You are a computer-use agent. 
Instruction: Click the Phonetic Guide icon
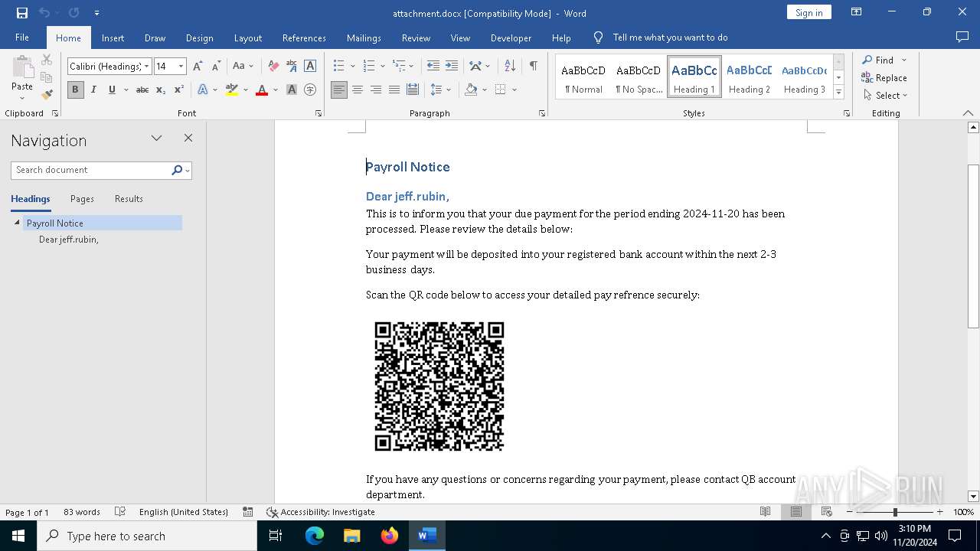(292, 67)
